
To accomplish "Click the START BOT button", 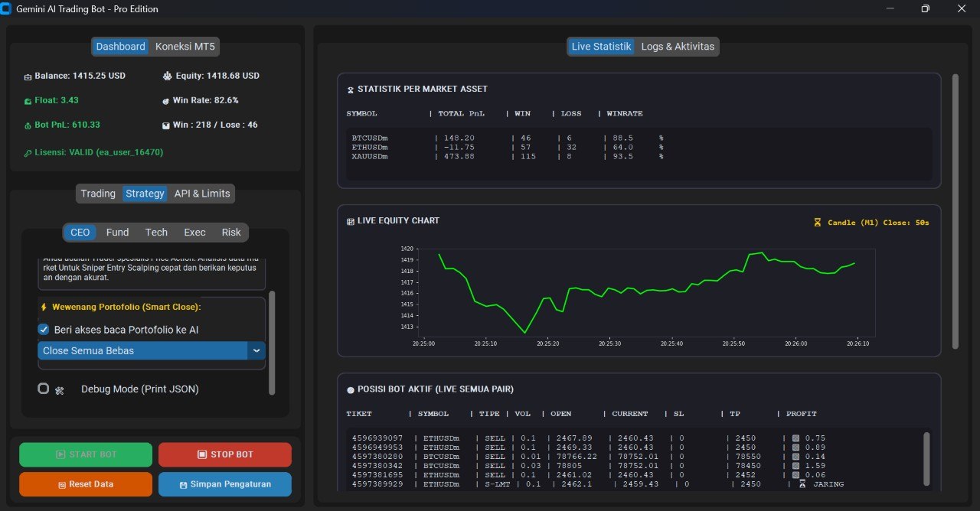I will (x=86, y=454).
